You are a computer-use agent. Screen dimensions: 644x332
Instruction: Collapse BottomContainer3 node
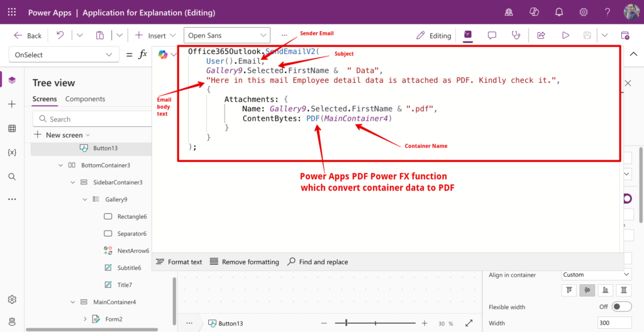[61, 165]
